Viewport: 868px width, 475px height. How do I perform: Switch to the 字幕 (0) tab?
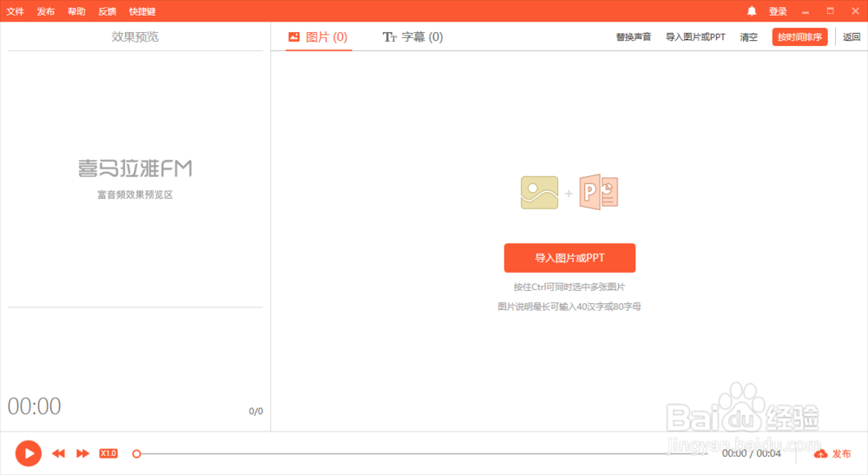point(413,37)
